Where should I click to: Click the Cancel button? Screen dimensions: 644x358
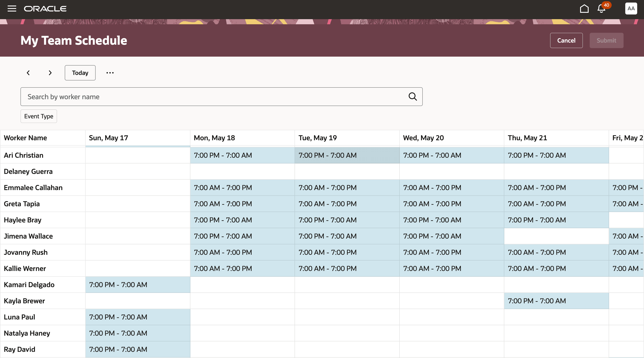point(566,40)
